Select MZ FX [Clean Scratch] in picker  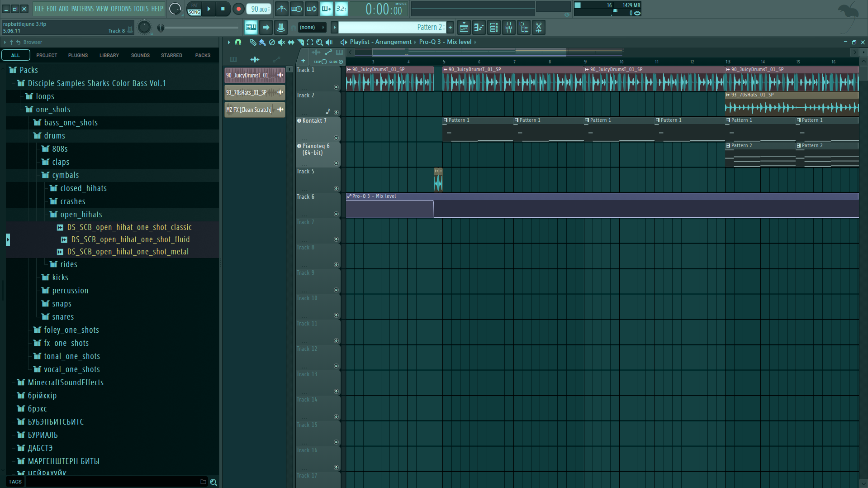tap(255, 110)
